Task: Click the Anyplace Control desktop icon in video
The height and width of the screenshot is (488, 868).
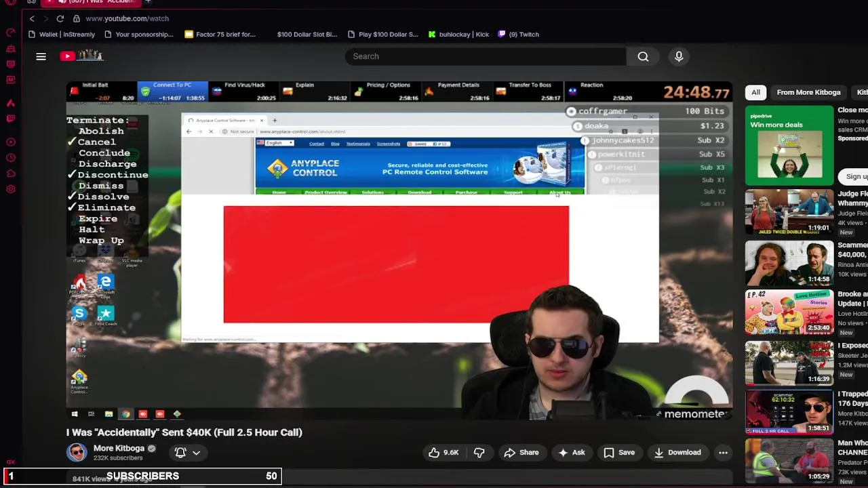Action: [x=79, y=381]
